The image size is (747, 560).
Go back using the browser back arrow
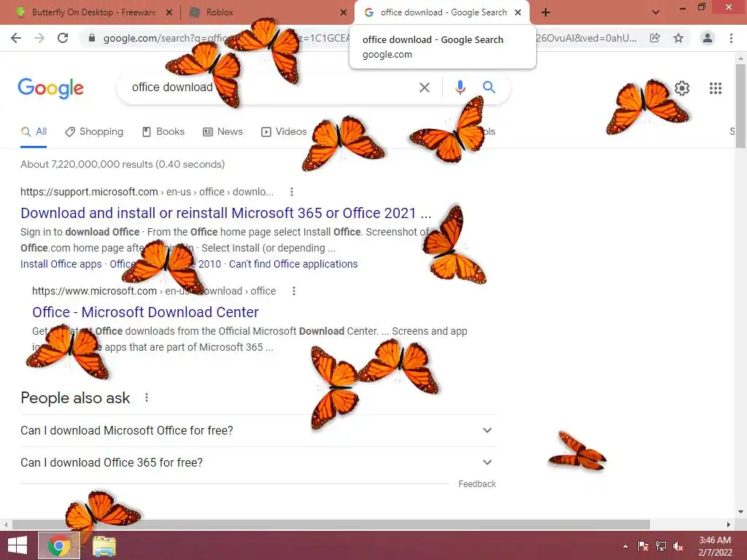click(16, 38)
